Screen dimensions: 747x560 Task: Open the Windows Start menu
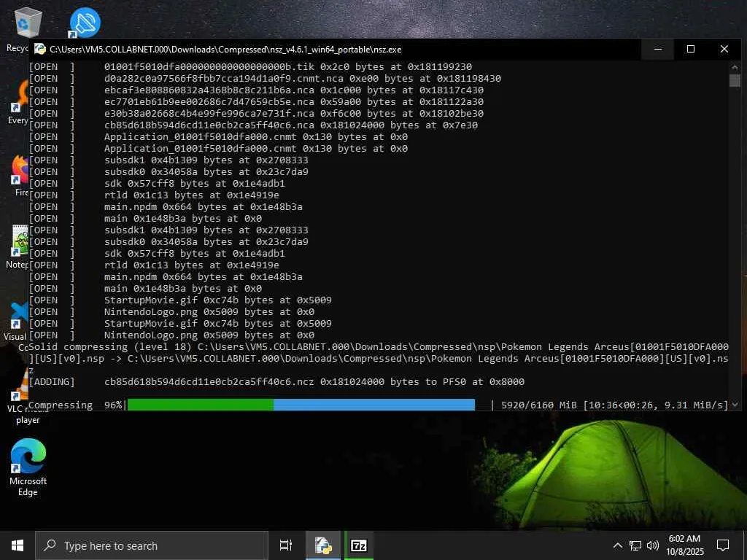point(18,545)
